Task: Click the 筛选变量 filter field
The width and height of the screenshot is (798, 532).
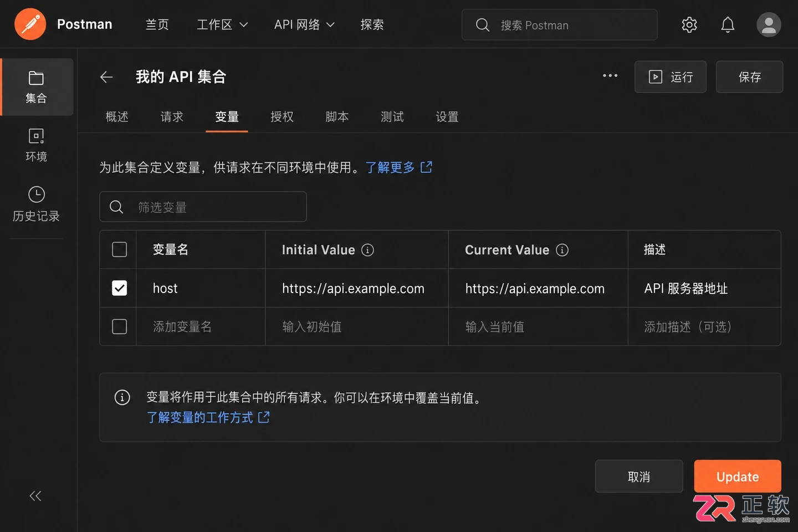Action: (x=203, y=207)
